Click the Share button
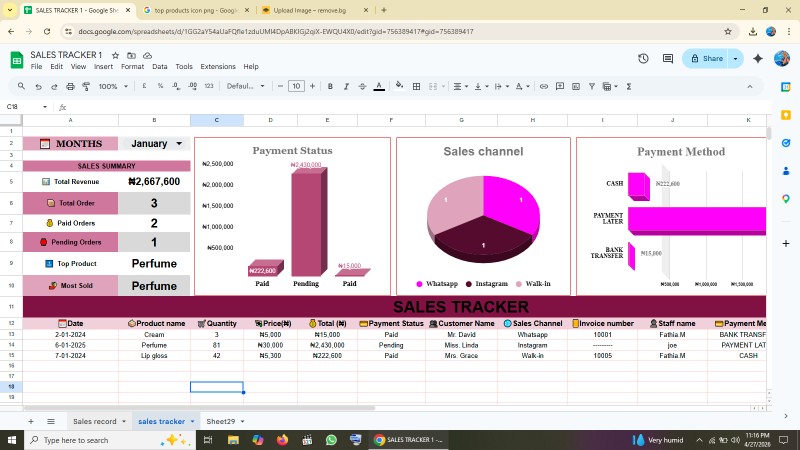This screenshot has height=450, width=800. click(707, 58)
